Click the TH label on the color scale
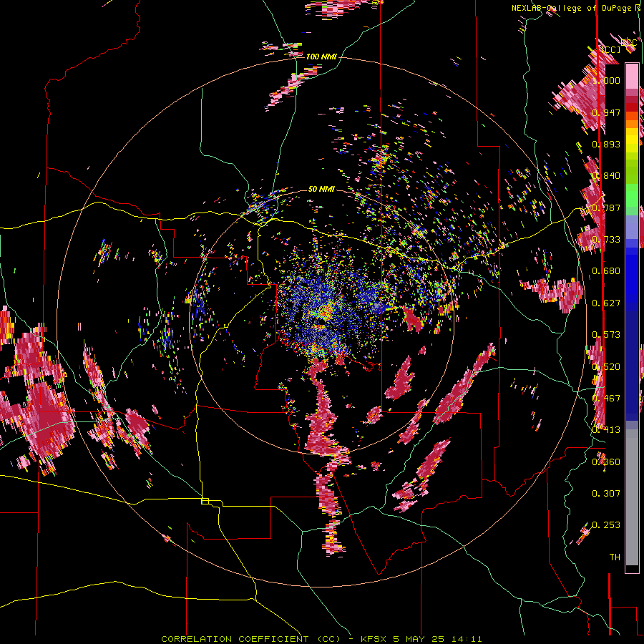 tap(615, 557)
